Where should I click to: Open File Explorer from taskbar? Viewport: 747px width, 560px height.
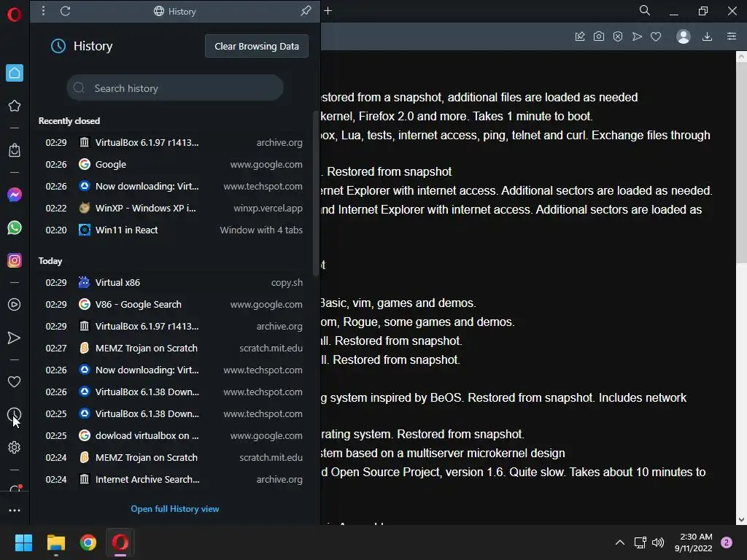click(x=55, y=542)
